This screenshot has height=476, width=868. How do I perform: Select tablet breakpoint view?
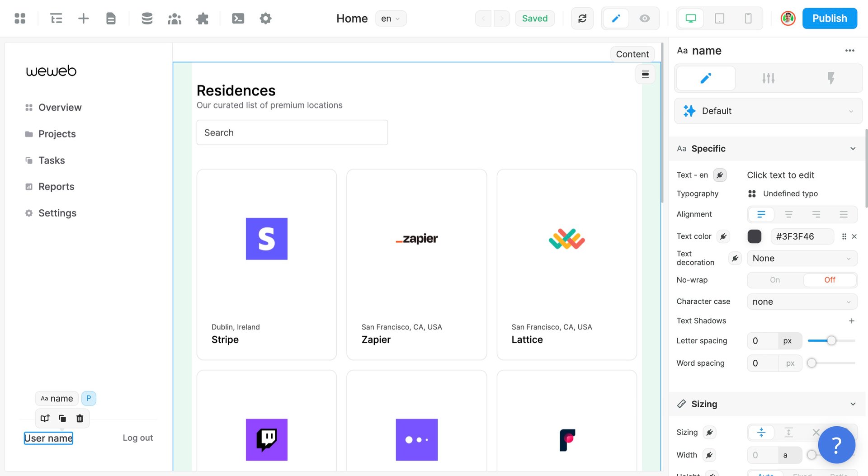coord(719,19)
